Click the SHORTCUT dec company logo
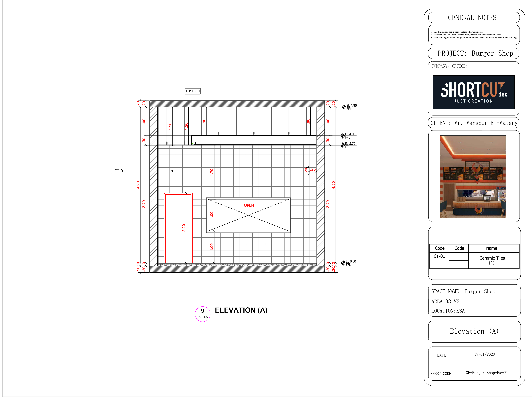This screenshot has height=399, width=532. tap(474, 92)
